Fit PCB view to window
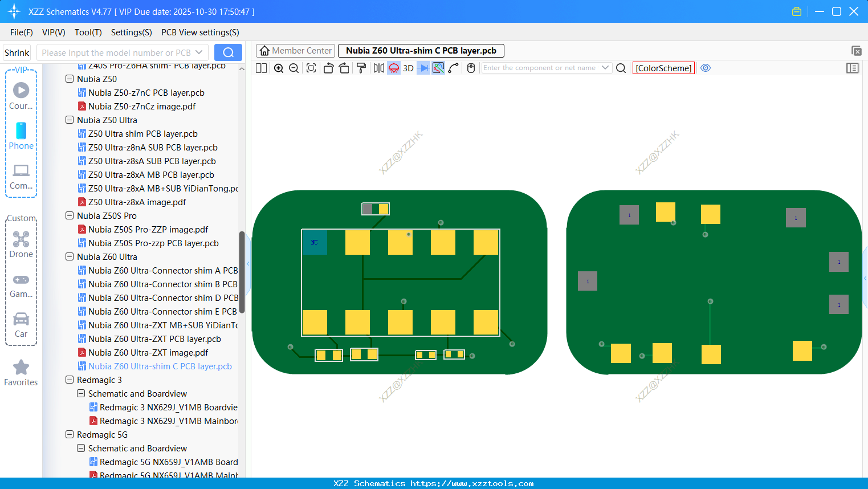Viewport: 868px width, 489px height. 311,68
